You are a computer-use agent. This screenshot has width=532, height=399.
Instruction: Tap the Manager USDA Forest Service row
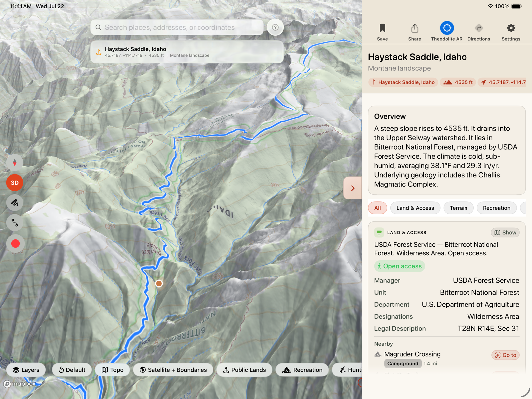click(x=447, y=281)
